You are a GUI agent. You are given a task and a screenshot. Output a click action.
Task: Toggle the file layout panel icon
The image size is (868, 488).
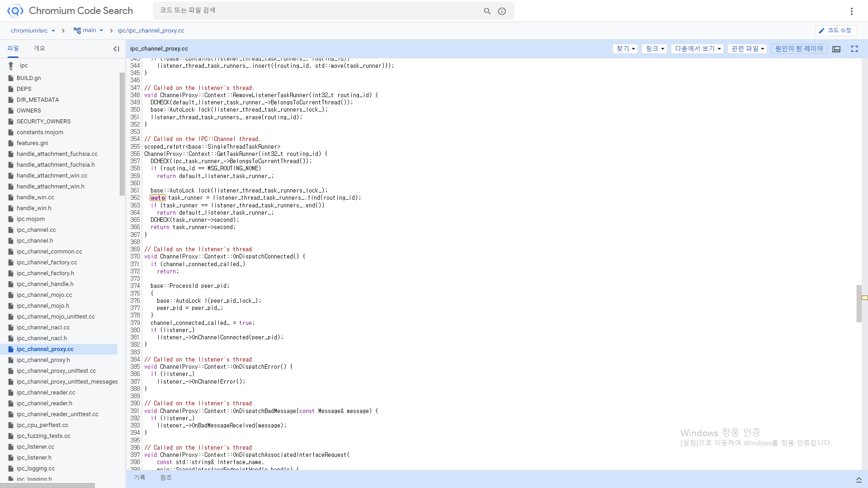point(836,49)
